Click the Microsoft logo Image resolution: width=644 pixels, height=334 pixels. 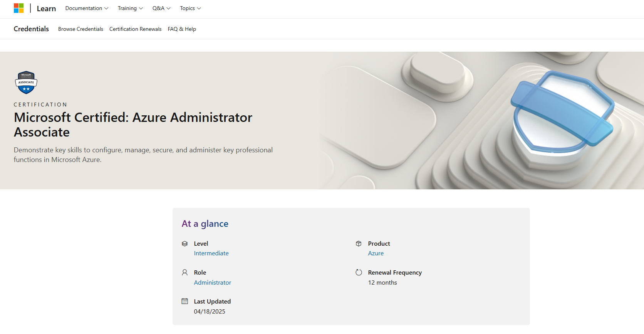pyautogui.click(x=18, y=8)
